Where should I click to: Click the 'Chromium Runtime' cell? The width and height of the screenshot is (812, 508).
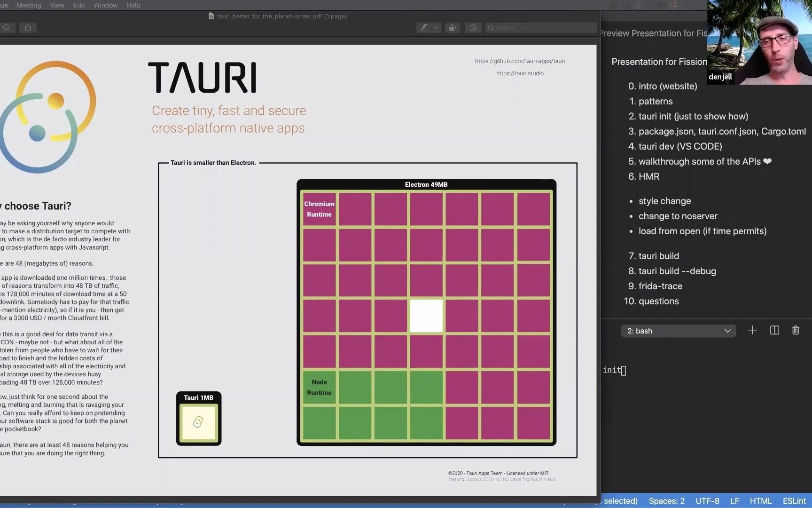pos(320,209)
